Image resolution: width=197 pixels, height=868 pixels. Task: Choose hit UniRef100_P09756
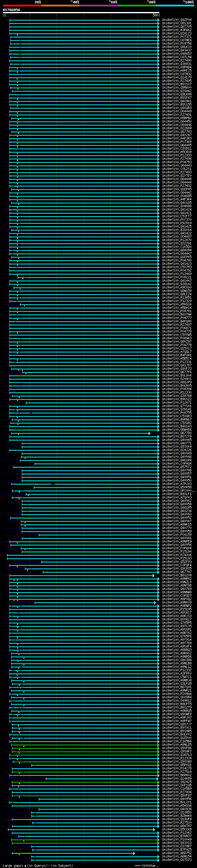(177, 43)
